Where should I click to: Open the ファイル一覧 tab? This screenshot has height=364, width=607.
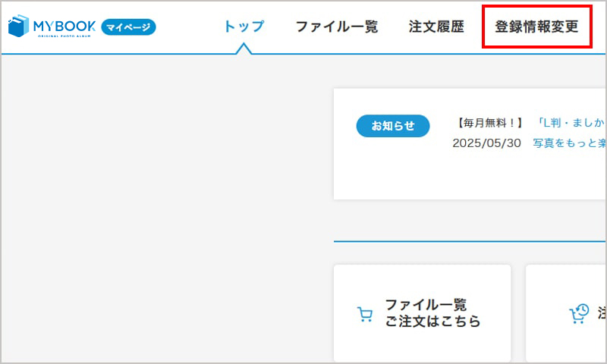click(x=336, y=27)
